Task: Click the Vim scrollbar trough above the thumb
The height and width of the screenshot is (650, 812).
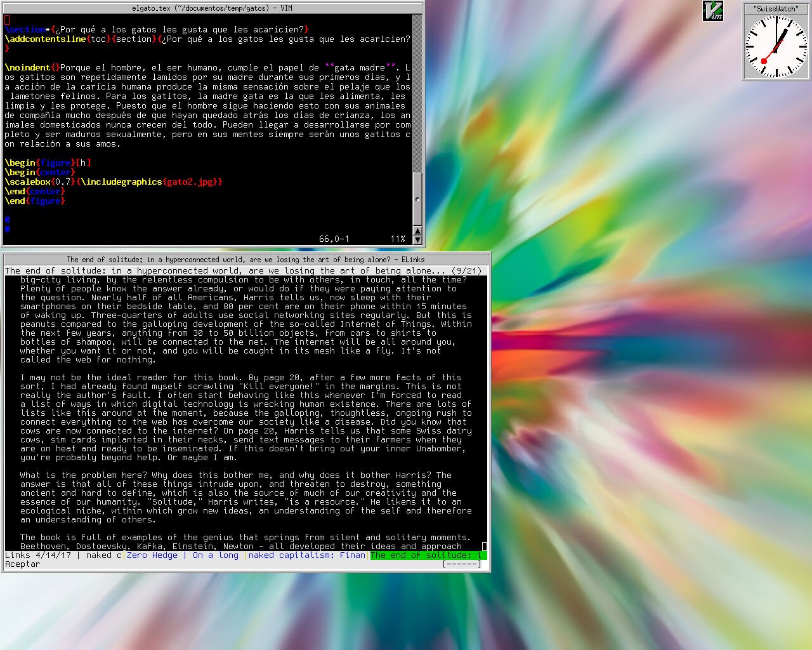Action: tap(417, 93)
